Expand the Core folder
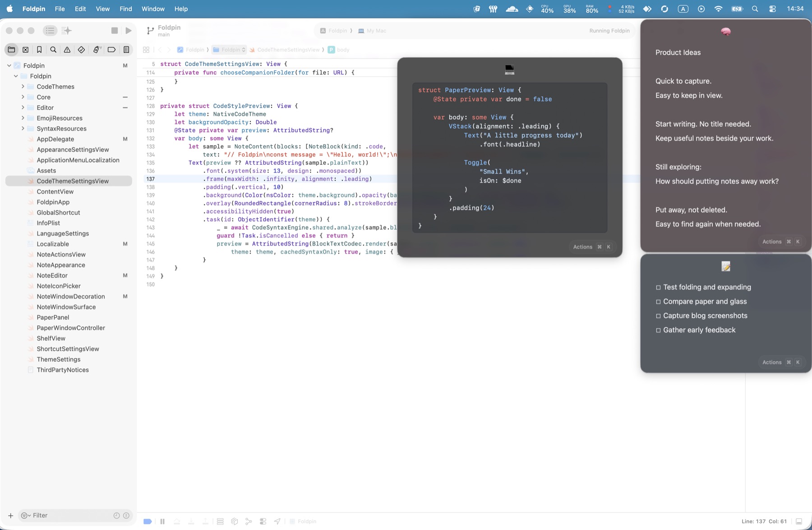Screen dimensions: 812x530 (x=23, y=97)
